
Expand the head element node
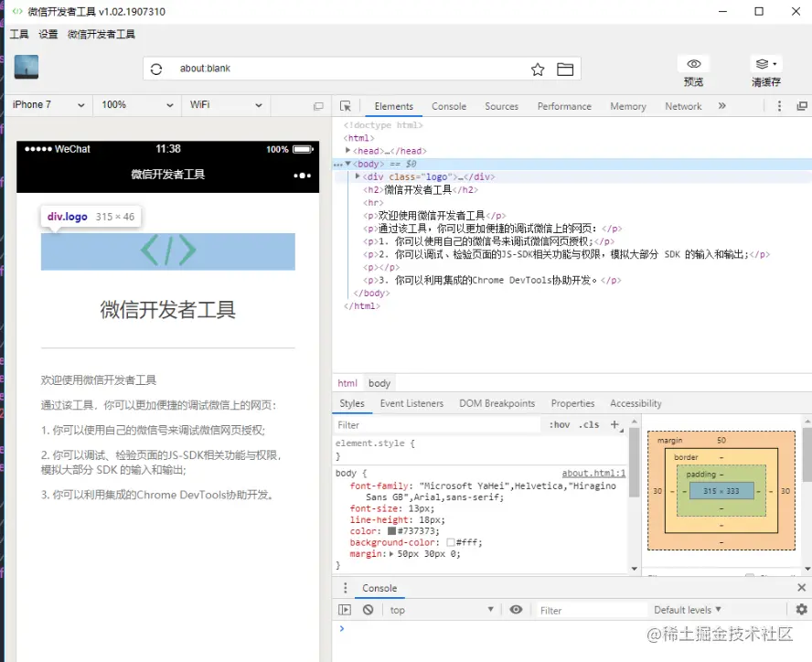point(348,150)
